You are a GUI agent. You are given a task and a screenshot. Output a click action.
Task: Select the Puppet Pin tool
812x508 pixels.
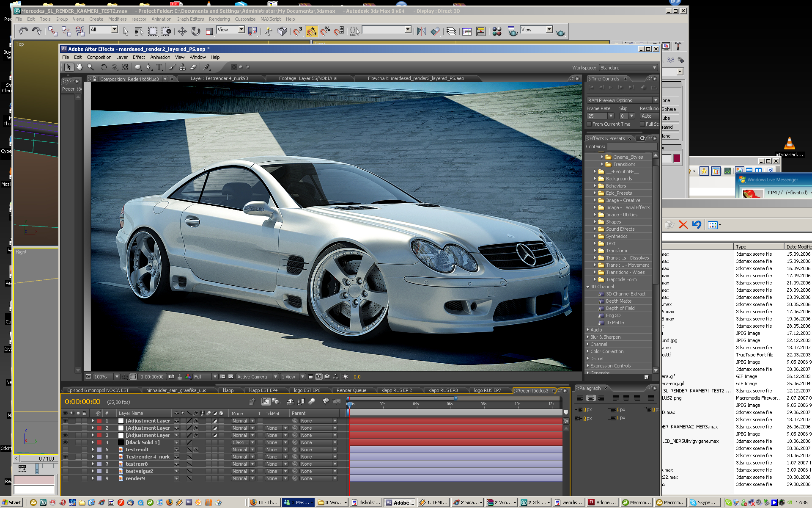207,67
